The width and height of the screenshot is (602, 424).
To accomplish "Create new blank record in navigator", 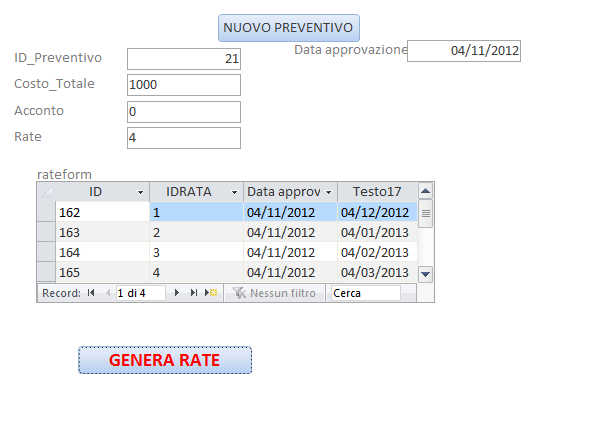I will pos(210,293).
